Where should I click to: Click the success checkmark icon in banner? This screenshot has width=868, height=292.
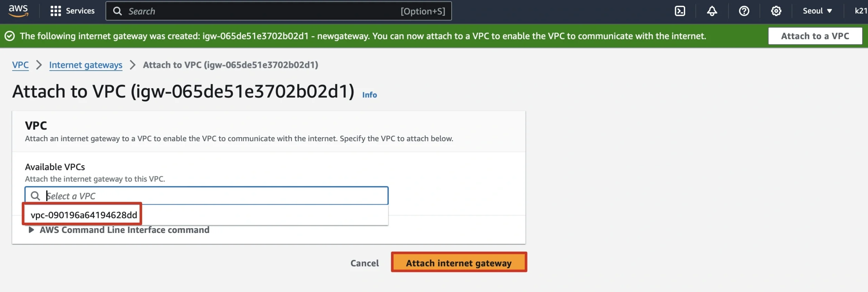9,36
